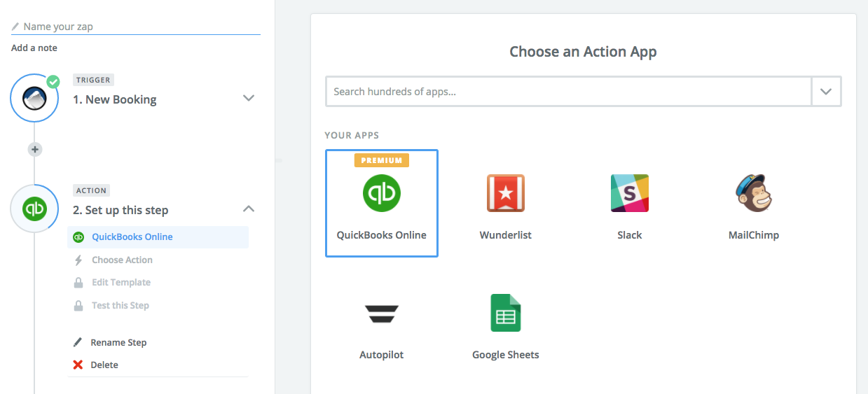Select the Google Sheets icon
Viewport: 868px width, 394px height.
pyautogui.click(x=506, y=313)
